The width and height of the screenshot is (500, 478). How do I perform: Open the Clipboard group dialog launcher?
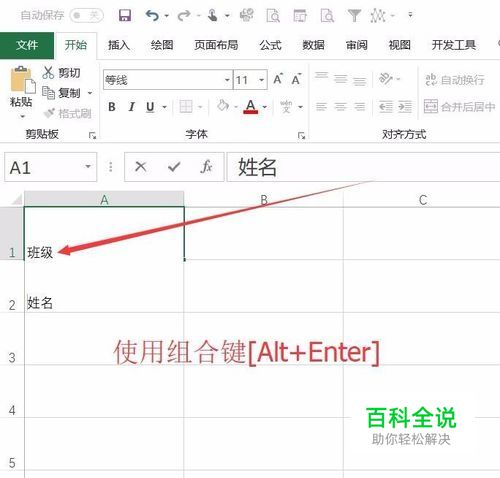[92, 135]
